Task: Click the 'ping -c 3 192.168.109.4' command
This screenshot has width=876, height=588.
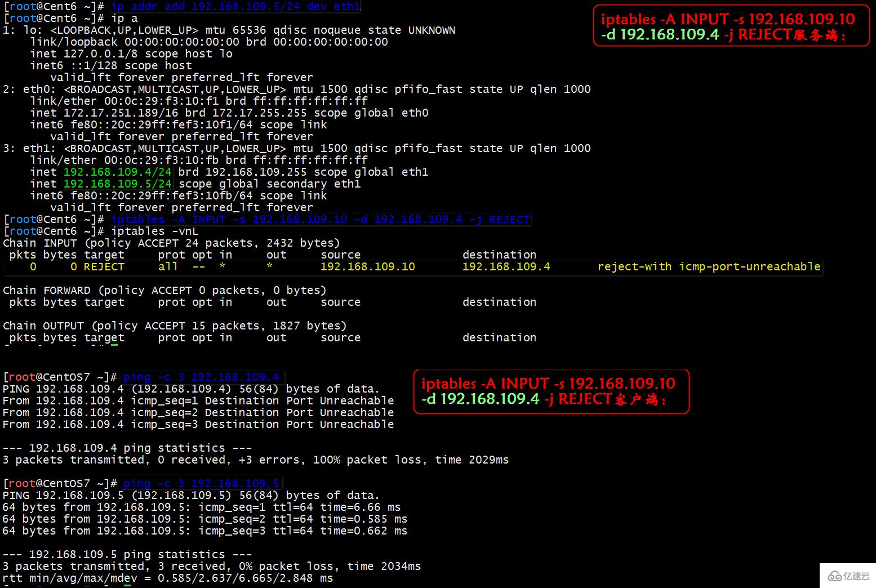Action: (x=201, y=377)
